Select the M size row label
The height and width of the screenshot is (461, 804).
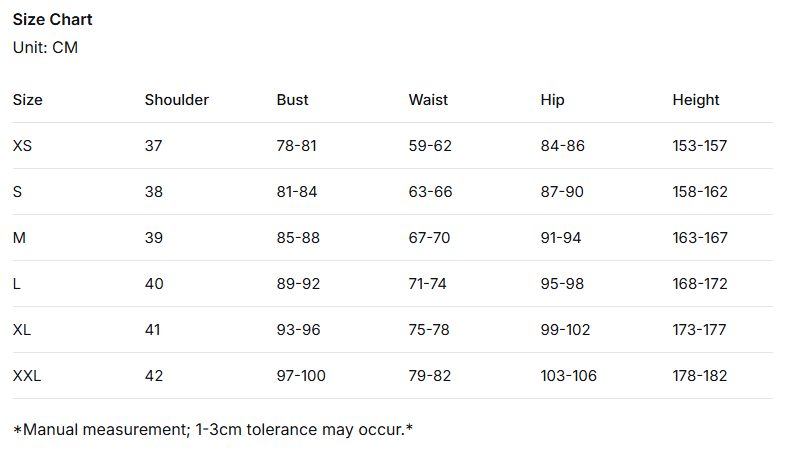pos(19,238)
